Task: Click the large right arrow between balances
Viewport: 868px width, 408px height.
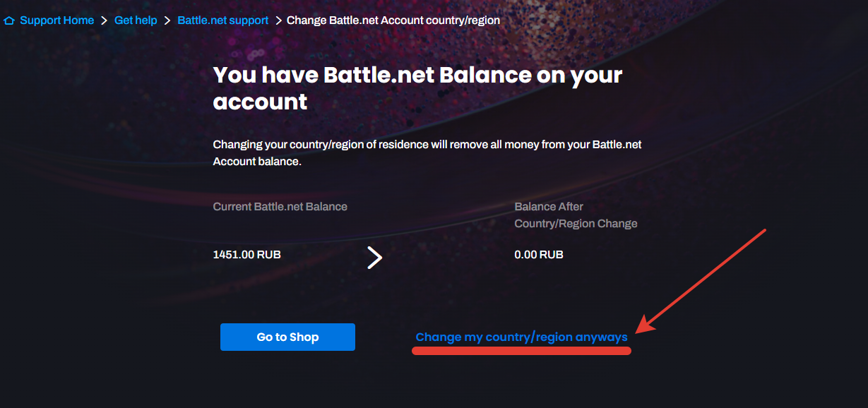Action: (x=375, y=258)
